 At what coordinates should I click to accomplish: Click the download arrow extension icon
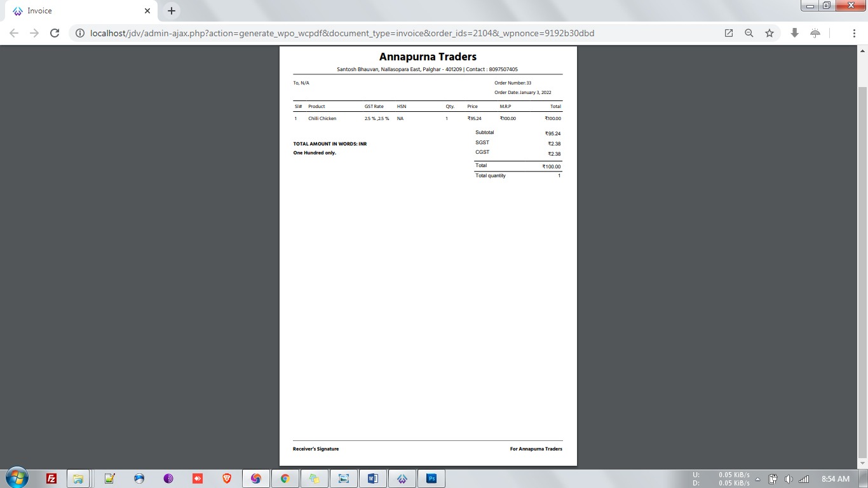coord(794,33)
